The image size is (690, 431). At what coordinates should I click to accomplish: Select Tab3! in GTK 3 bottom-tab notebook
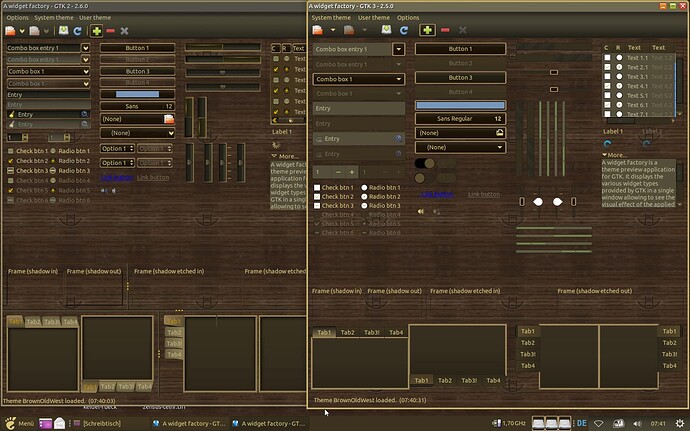(x=469, y=380)
